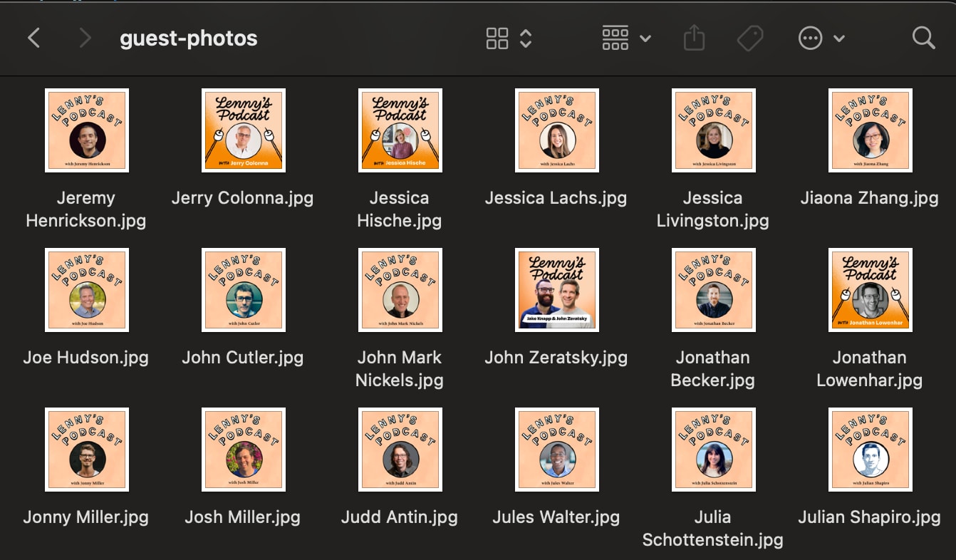Click file name Judd Antin.jpg

point(400,517)
